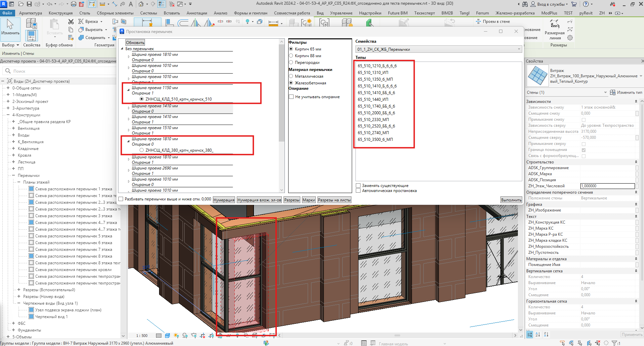This screenshot has height=346, width=644.
Task: Tick Разбивать перемычки выше и ниже checkbox
Action: 121,199
